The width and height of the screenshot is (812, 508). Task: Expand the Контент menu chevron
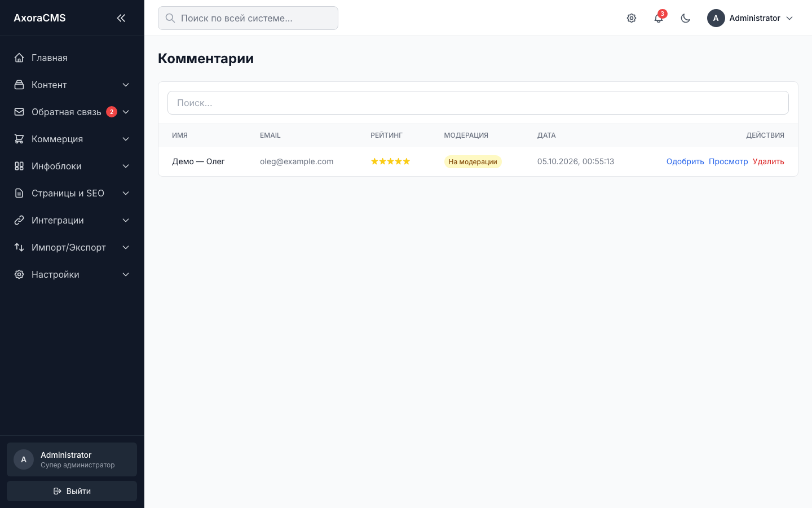pos(126,85)
